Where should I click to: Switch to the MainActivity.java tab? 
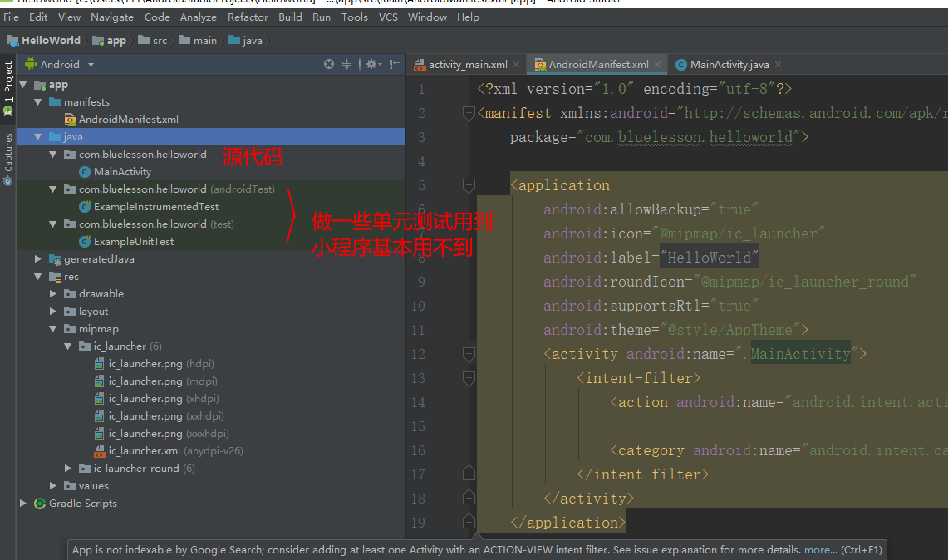(729, 64)
